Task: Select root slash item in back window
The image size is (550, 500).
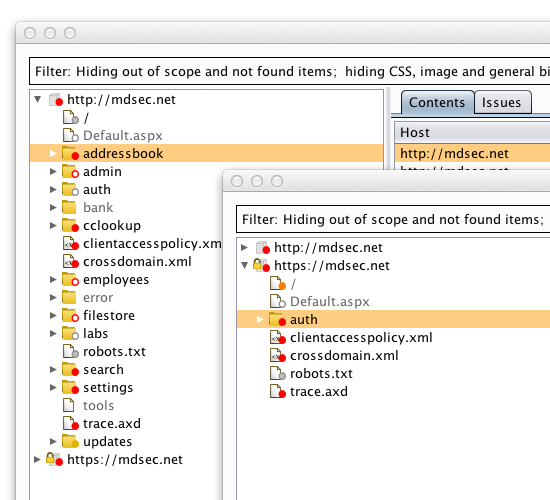Action: pyautogui.click(x=86, y=117)
